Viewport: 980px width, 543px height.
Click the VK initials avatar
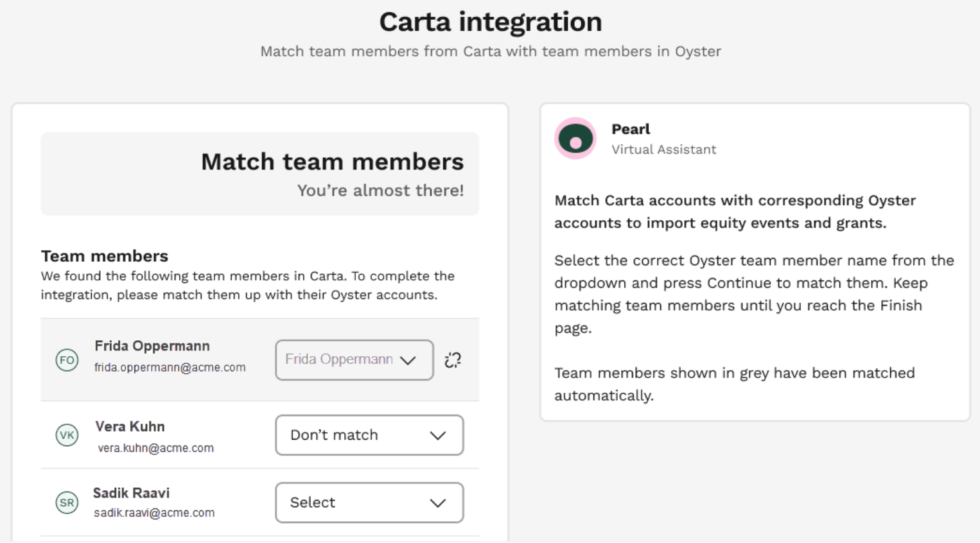tap(67, 435)
